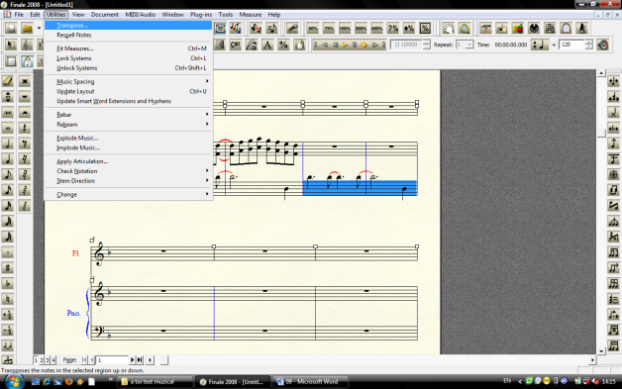
Task: Open the tempo note-value dropdown
Action: tap(539, 45)
